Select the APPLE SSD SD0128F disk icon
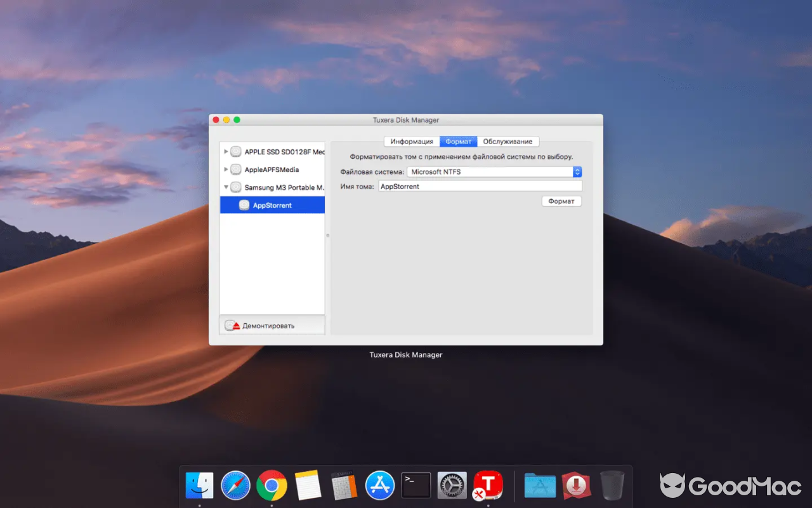812x508 pixels. pos(235,151)
